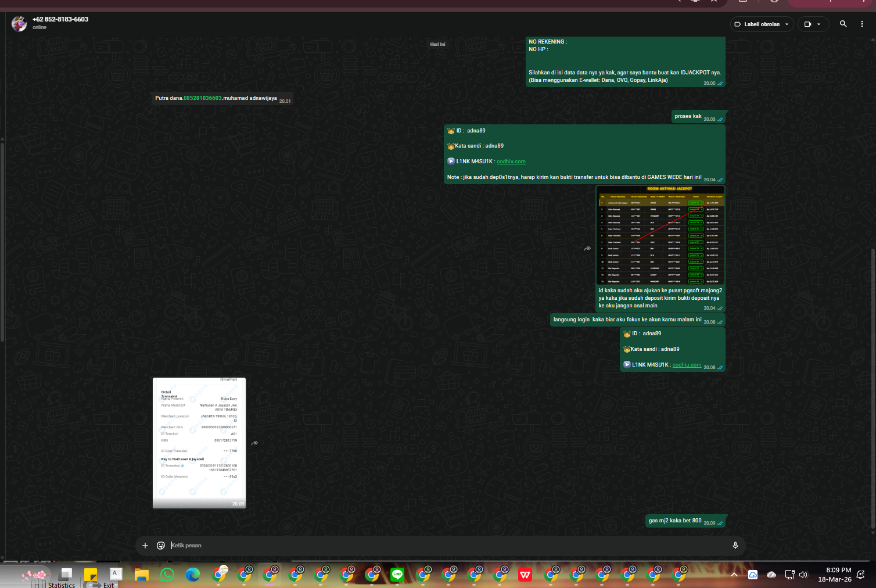Open File Explorer from the taskbar
Viewport: 876px width, 588px height.
click(142, 575)
